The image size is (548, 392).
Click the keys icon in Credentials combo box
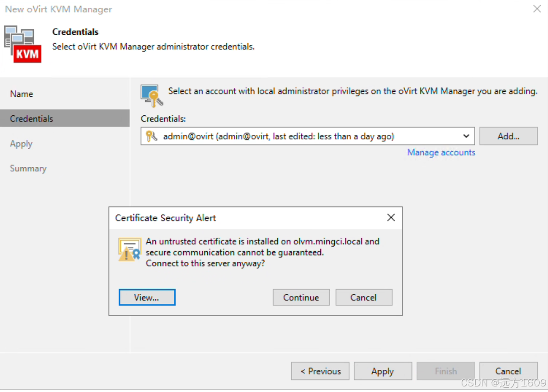click(151, 136)
